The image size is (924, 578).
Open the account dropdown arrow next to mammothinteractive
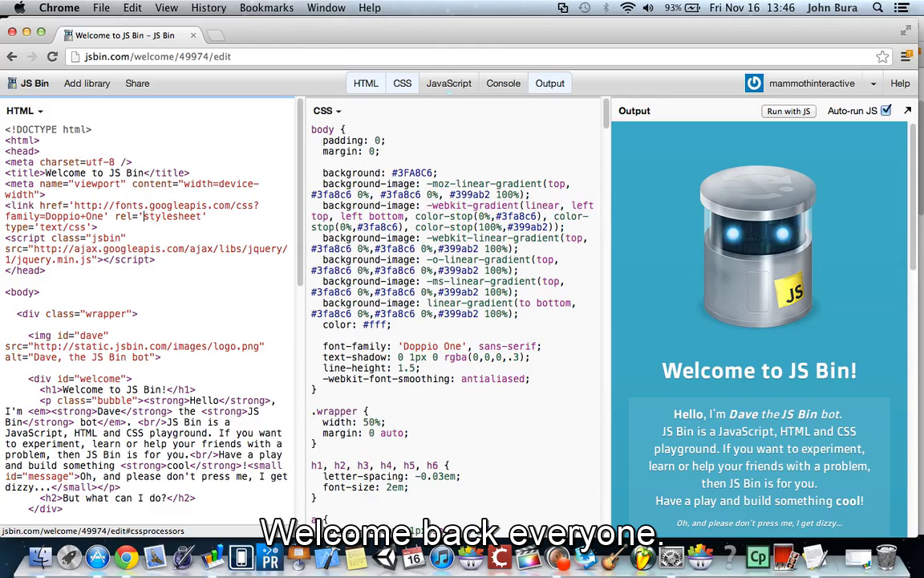click(873, 83)
